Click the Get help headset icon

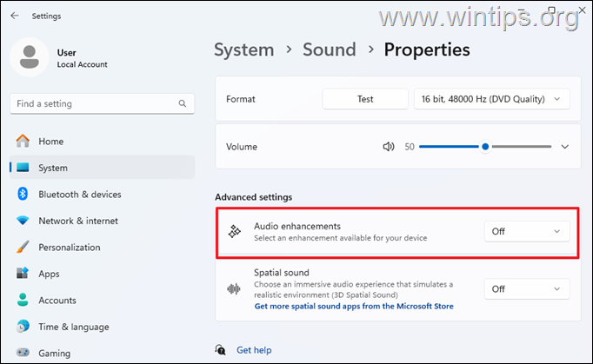pos(221,349)
